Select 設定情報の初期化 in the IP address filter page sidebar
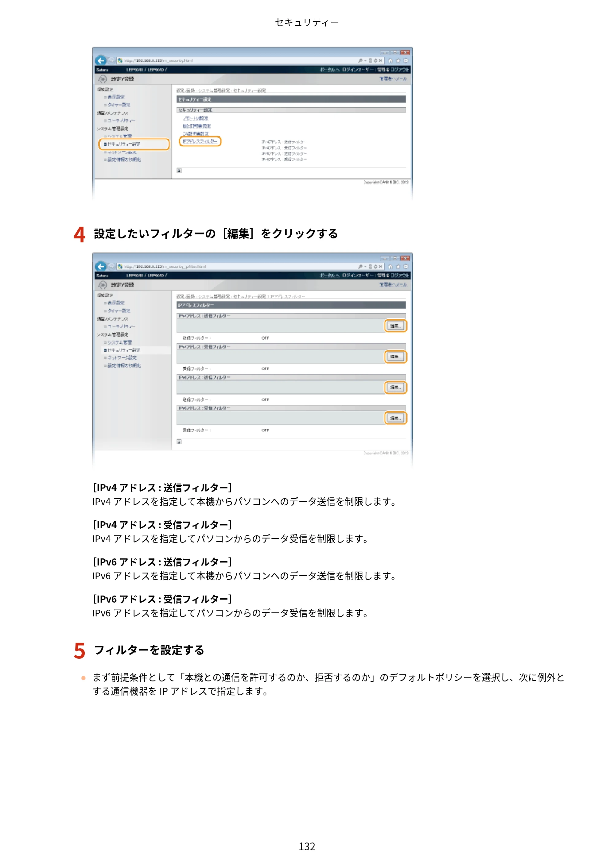The height and width of the screenshot is (868, 614). pos(124,365)
